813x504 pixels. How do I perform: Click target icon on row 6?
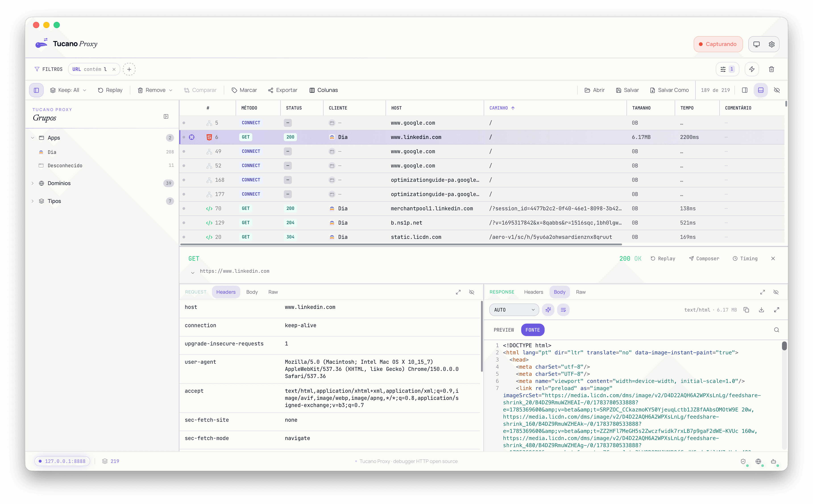pyautogui.click(x=192, y=137)
